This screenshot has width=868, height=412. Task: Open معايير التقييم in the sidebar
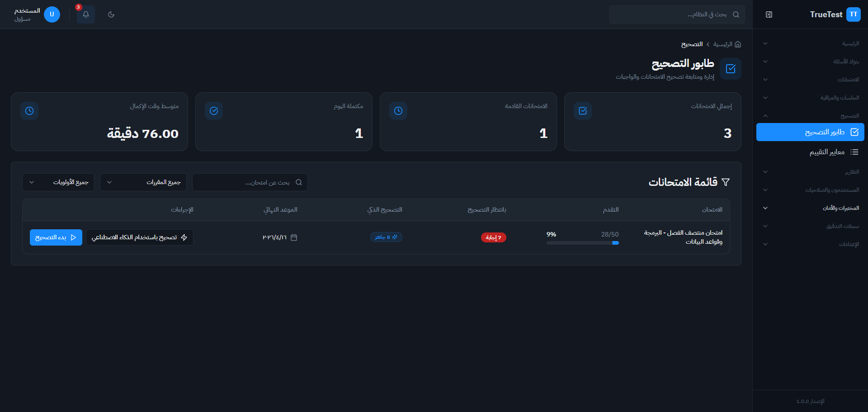coord(826,152)
